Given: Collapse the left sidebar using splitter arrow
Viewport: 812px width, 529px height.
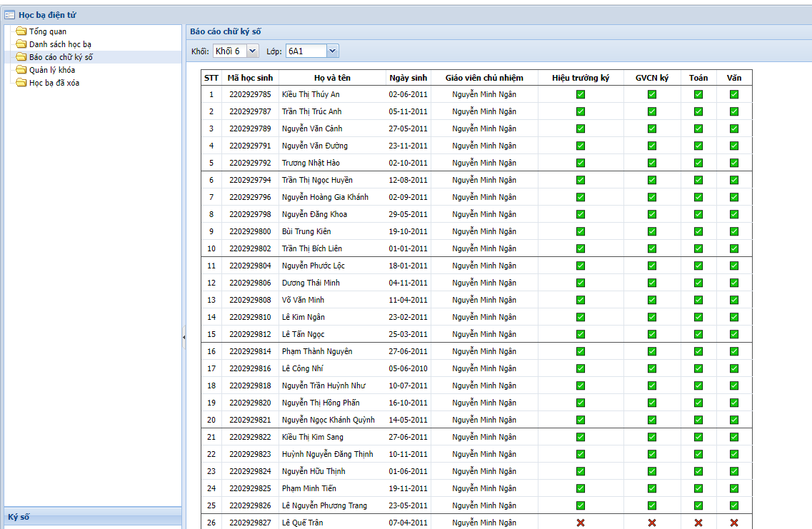Looking at the screenshot, I should (x=184, y=337).
